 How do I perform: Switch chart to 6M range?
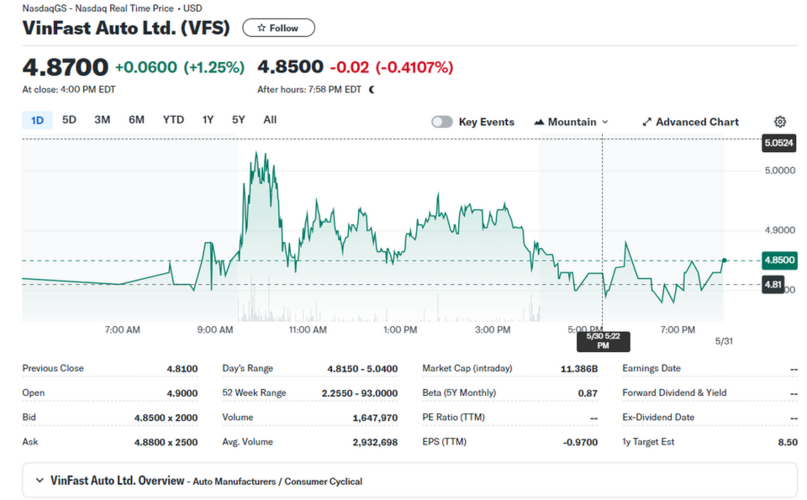[x=136, y=120]
